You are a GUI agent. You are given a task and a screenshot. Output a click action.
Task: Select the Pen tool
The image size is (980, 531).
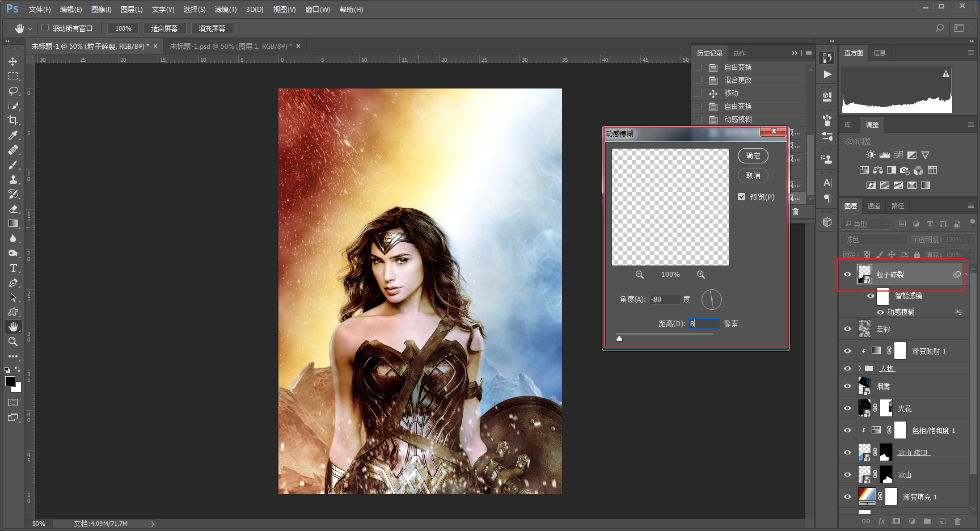point(13,283)
